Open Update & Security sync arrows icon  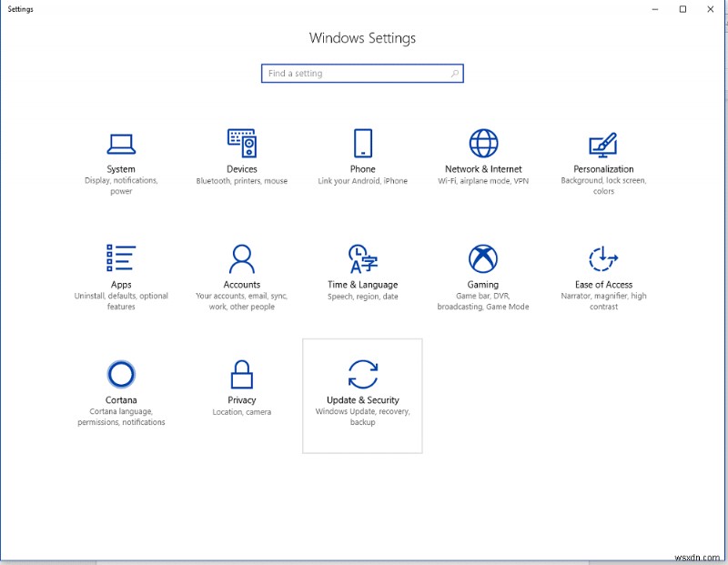[362, 374]
